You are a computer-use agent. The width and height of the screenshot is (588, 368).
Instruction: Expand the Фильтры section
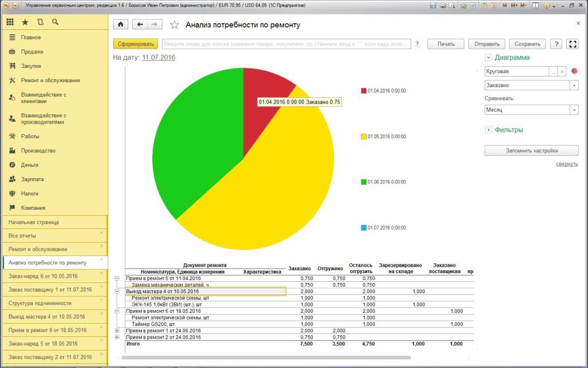[x=488, y=130]
